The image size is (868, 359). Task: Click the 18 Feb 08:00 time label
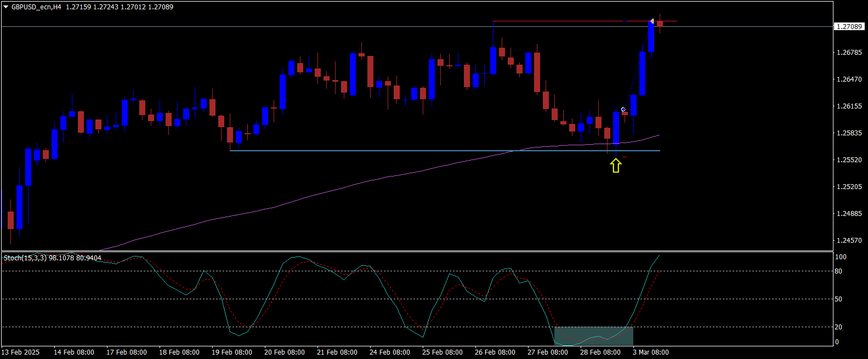pyautogui.click(x=179, y=352)
